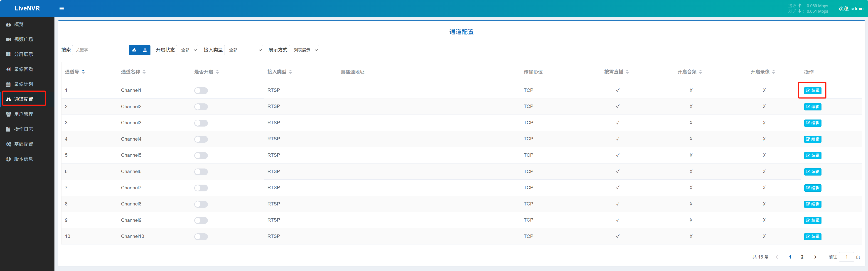Open the 展示方式 dropdown
Viewport: 868px width, 271px height.
[304, 50]
